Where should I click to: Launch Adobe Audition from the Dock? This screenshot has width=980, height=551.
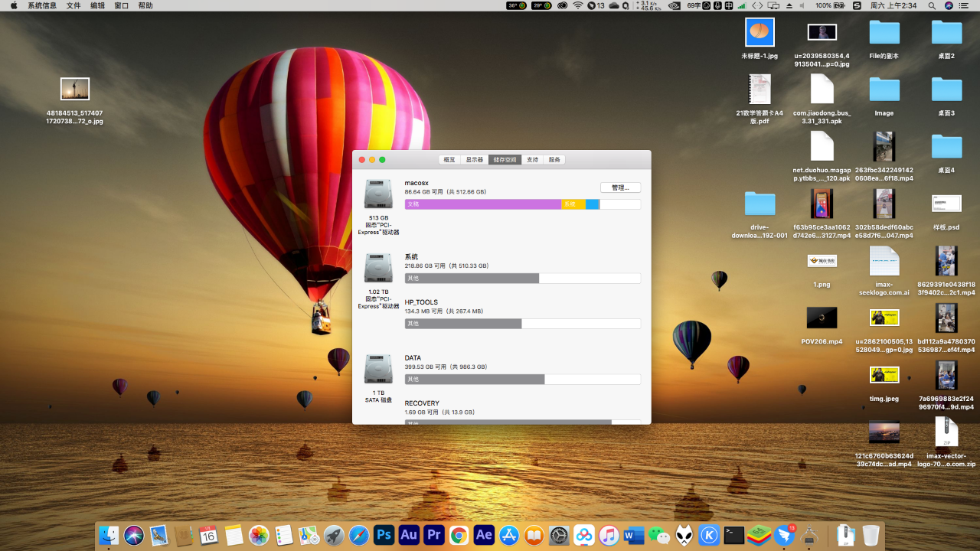point(409,535)
